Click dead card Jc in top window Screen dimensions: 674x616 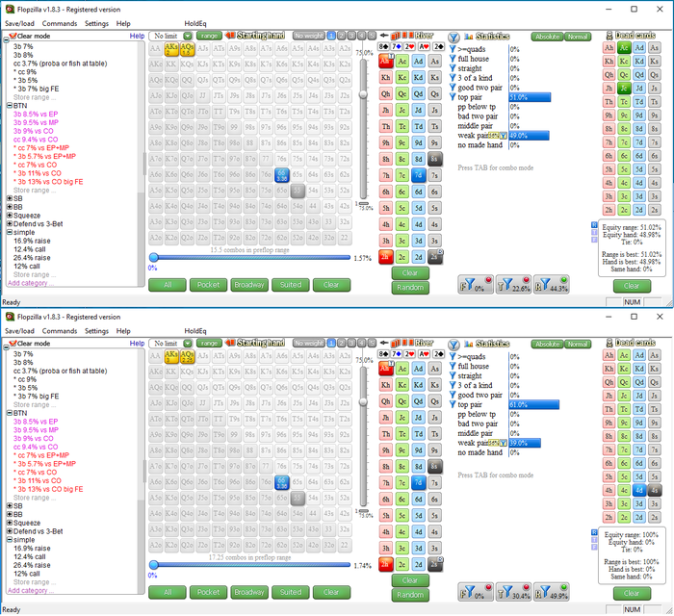pos(624,88)
